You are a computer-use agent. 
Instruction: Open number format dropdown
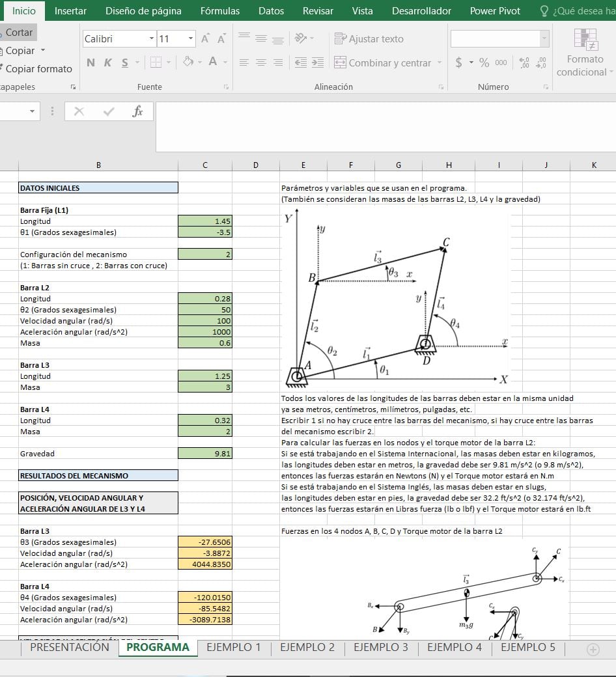544,38
